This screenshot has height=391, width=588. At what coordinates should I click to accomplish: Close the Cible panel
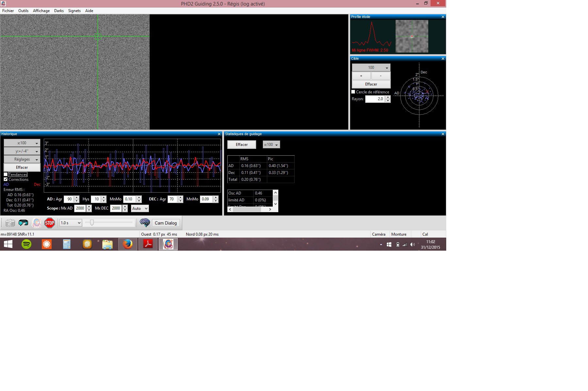(x=443, y=59)
